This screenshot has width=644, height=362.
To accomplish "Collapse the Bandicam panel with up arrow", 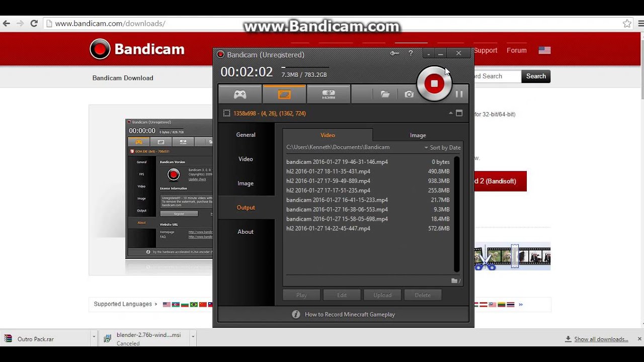I will (451, 113).
